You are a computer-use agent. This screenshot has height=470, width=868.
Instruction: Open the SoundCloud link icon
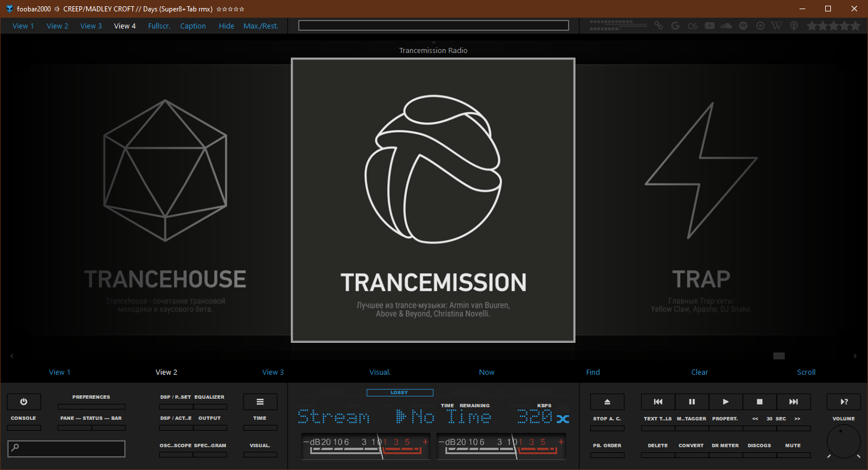pyautogui.click(x=726, y=26)
